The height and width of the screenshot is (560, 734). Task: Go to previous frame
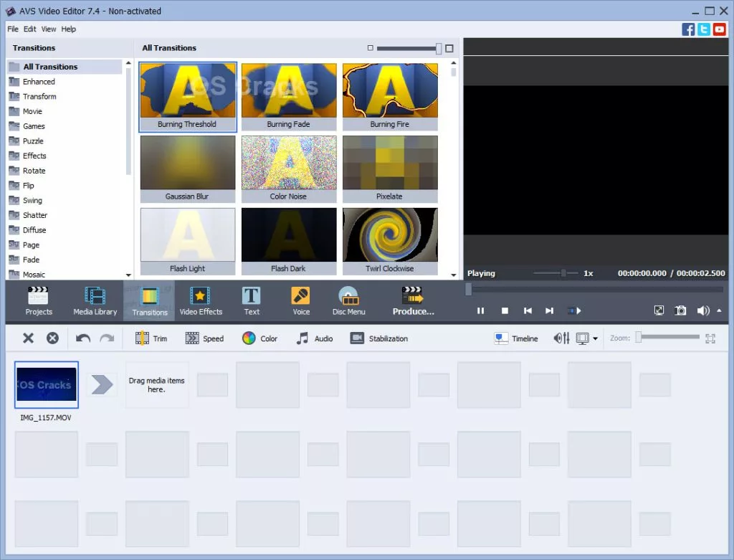click(528, 311)
